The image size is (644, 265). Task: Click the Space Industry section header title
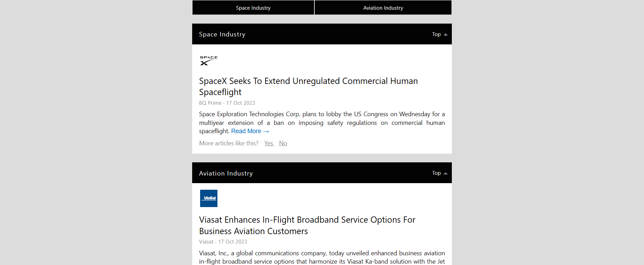(222, 34)
